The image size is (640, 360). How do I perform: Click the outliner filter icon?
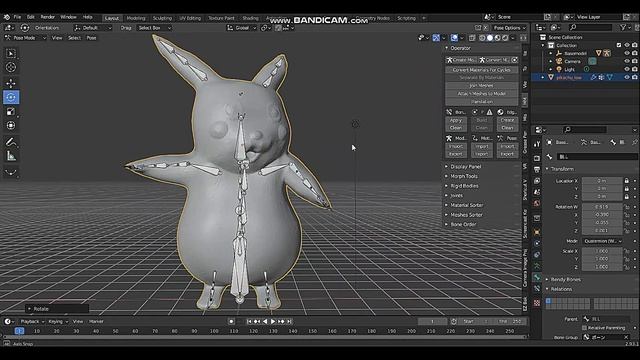click(x=623, y=27)
